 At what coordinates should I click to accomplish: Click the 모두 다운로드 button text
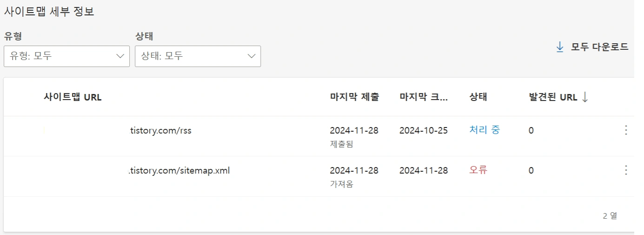599,47
